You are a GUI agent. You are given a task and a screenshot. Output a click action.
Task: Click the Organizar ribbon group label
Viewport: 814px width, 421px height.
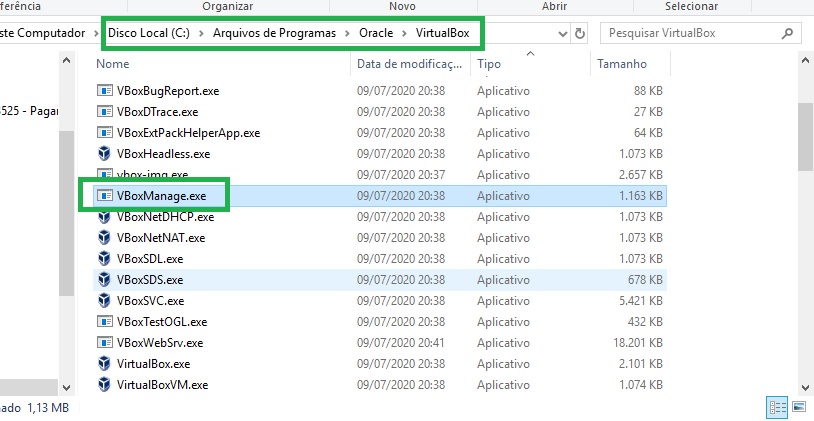click(228, 6)
